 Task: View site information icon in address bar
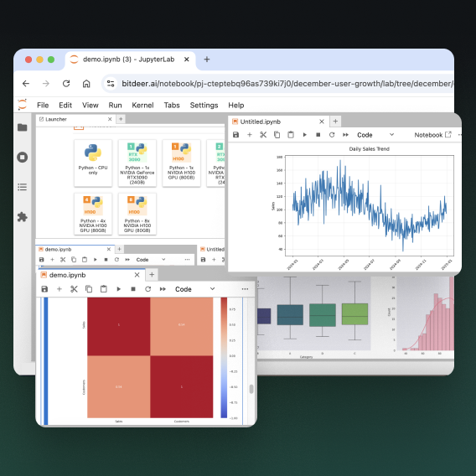(111, 84)
